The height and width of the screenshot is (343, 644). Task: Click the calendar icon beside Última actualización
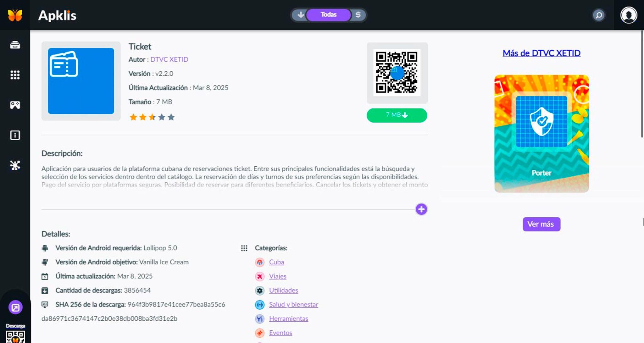click(45, 276)
